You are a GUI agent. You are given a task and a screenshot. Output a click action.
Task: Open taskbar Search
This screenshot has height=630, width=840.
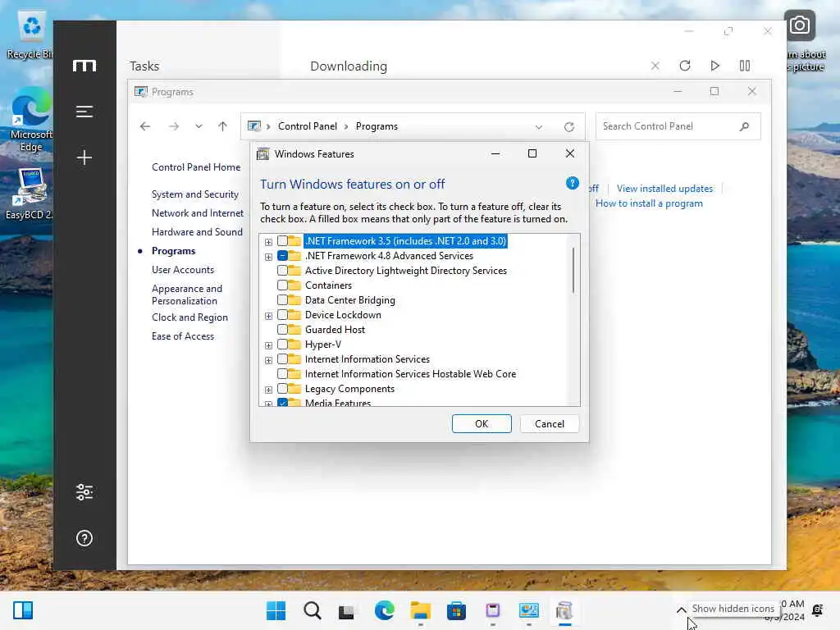click(312, 610)
